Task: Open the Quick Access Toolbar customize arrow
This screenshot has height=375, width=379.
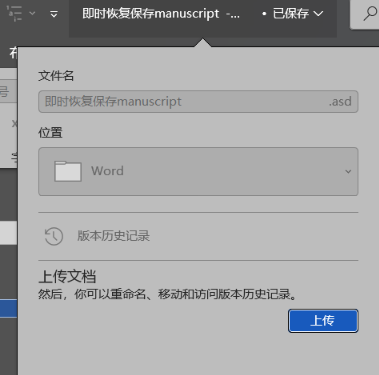Action: point(54,14)
